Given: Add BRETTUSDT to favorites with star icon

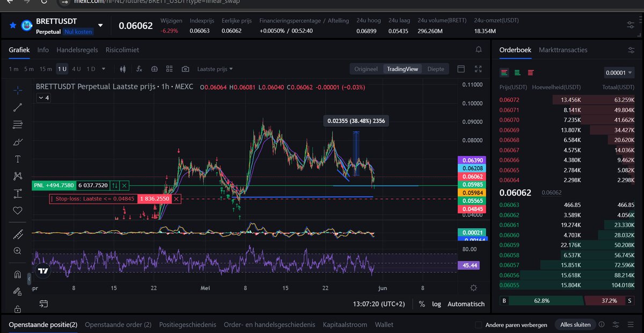Looking at the screenshot, I should pos(12,25).
